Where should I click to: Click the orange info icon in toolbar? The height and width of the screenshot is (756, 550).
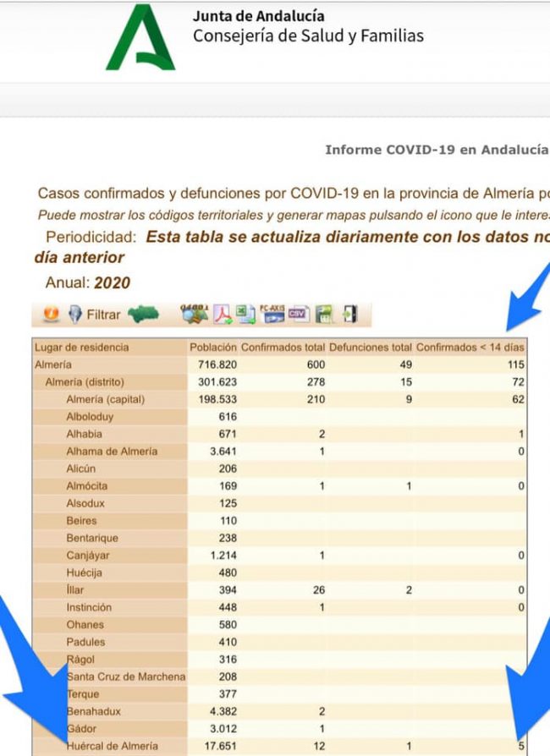[51, 315]
